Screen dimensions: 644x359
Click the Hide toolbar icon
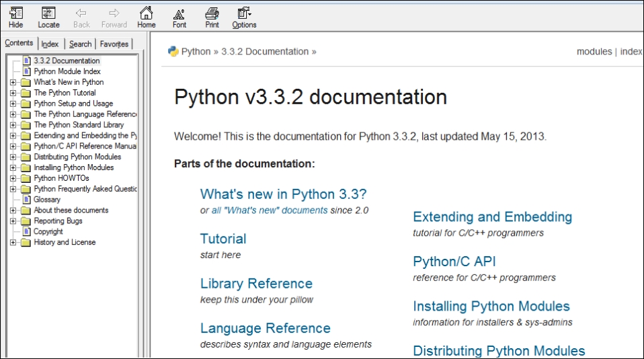pyautogui.click(x=16, y=13)
